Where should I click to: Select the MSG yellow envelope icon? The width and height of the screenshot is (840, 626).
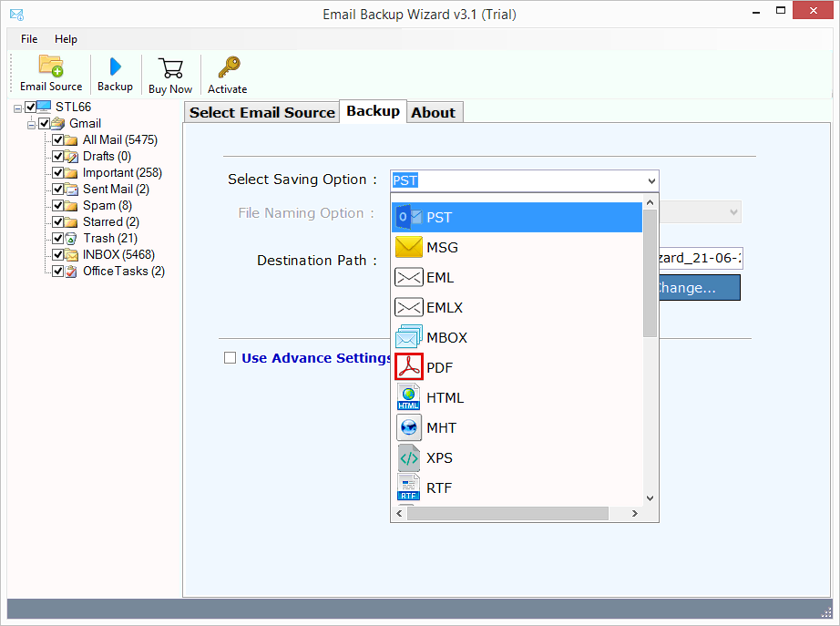point(409,247)
